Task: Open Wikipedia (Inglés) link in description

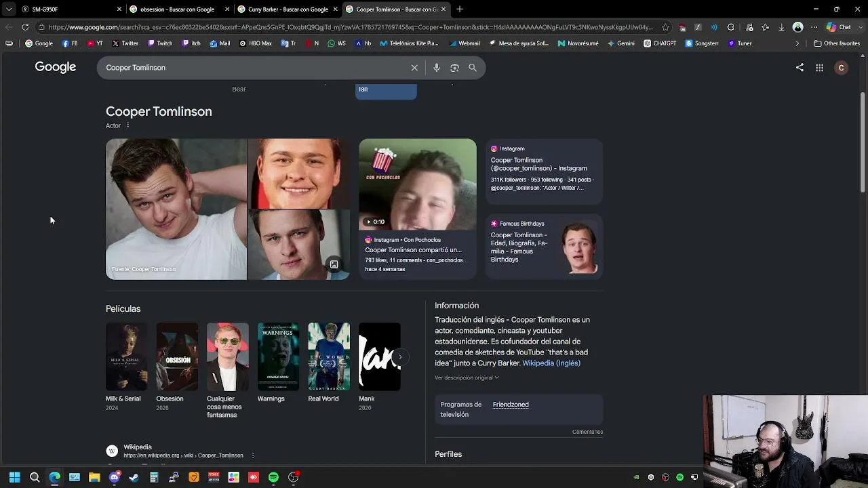Action: pos(551,363)
